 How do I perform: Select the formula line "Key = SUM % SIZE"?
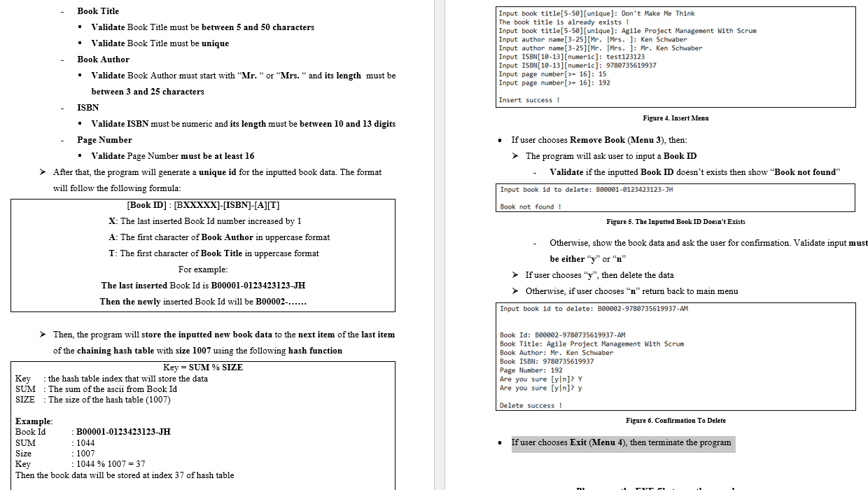click(203, 367)
